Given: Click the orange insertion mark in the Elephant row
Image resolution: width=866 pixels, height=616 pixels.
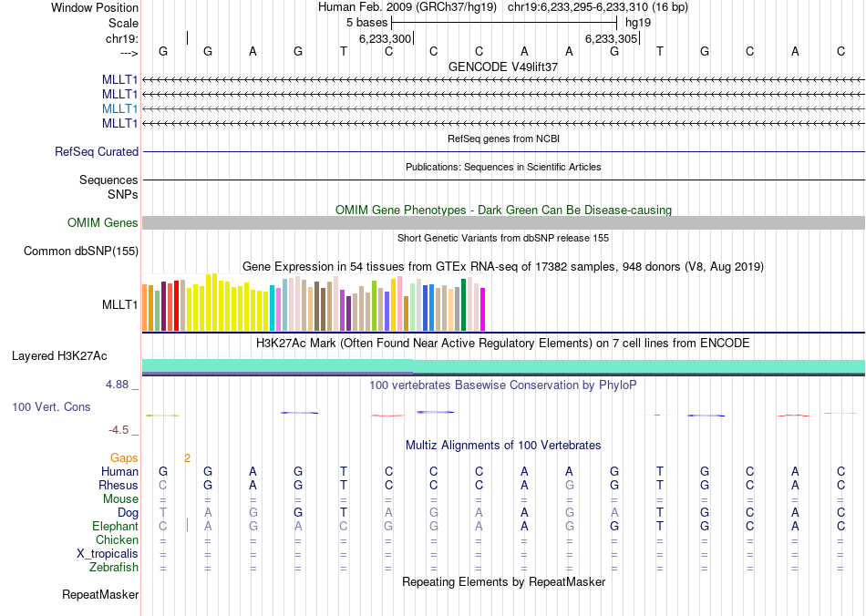Looking at the screenshot, I should pos(187,525).
